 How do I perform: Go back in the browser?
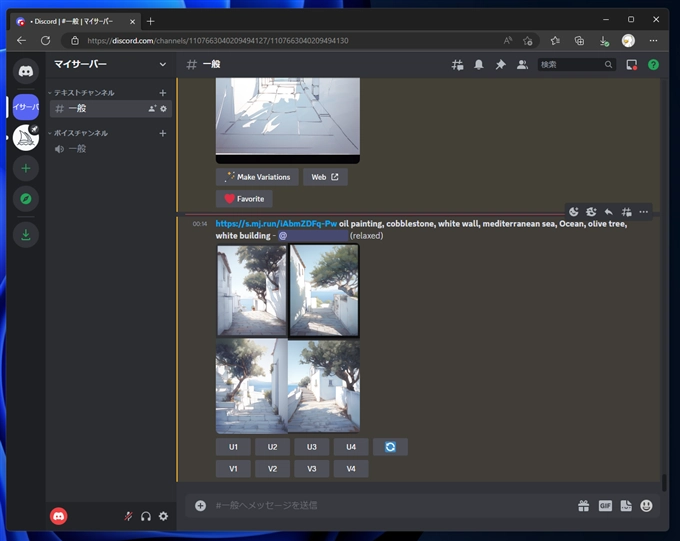[x=21, y=41]
